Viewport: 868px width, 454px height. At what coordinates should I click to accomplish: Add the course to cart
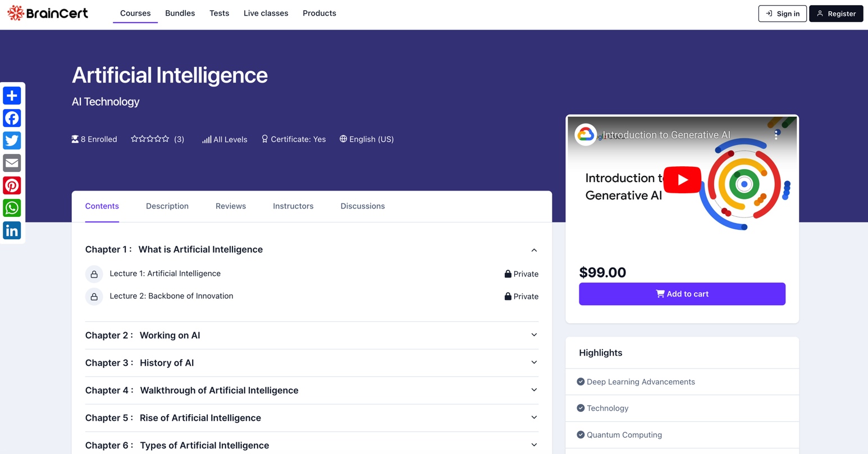[682, 294]
